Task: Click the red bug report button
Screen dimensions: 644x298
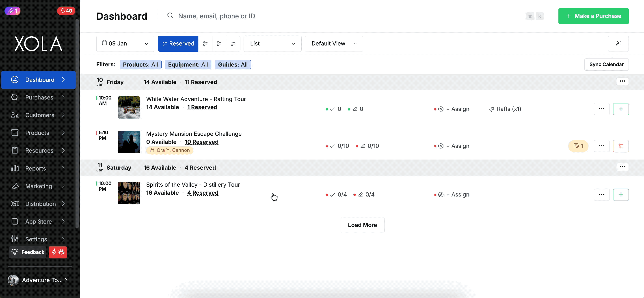Action: (x=58, y=252)
